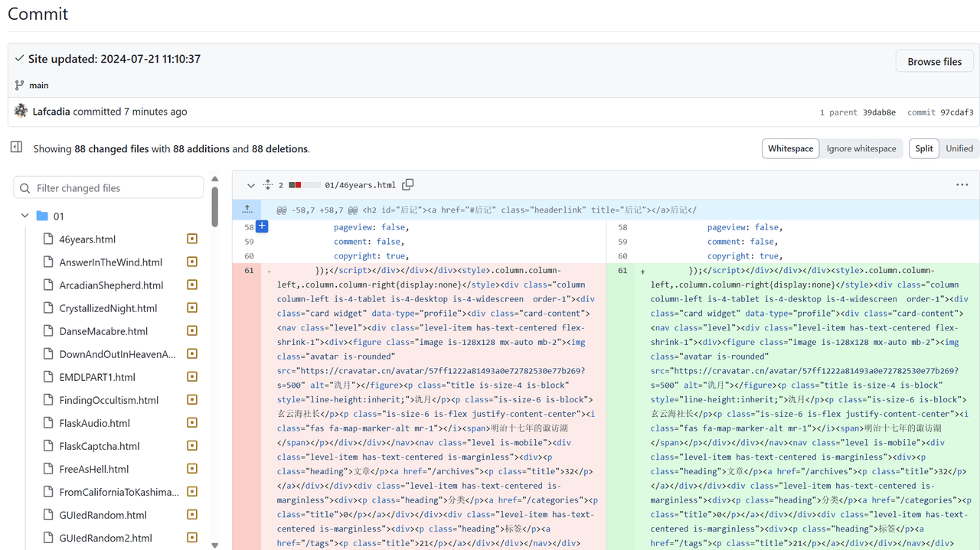The image size is (980, 550).
Task: Select the Split diff view
Action: point(924,148)
